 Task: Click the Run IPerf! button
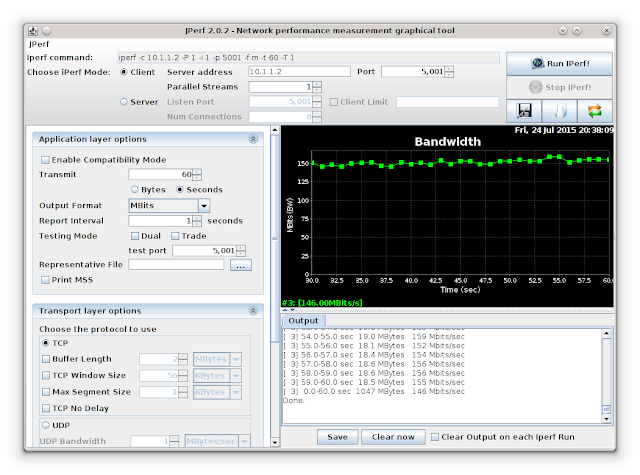click(560, 63)
